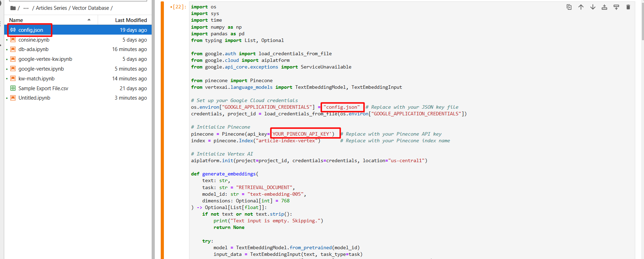This screenshot has height=259, width=644.
Task: Place cursor on the generate_embeddings function name
Action: coord(229,174)
